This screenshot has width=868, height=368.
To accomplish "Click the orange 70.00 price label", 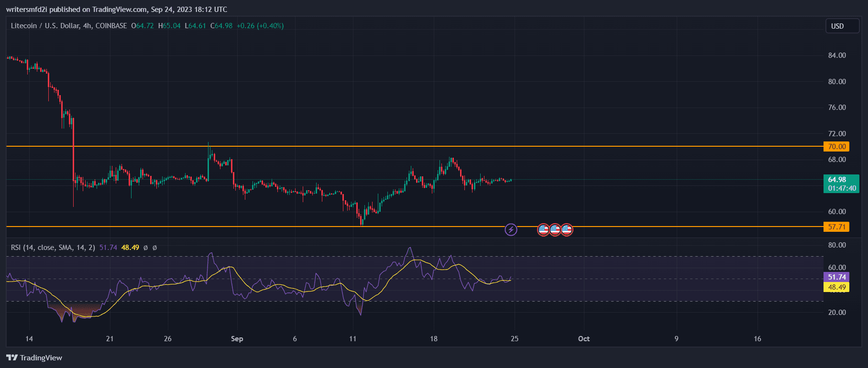I will [x=836, y=147].
